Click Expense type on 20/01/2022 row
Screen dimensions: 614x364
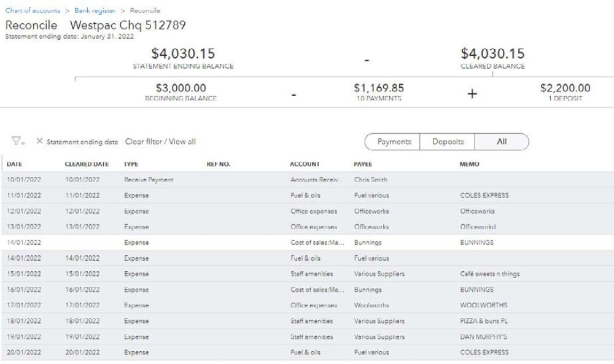pos(136,352)
